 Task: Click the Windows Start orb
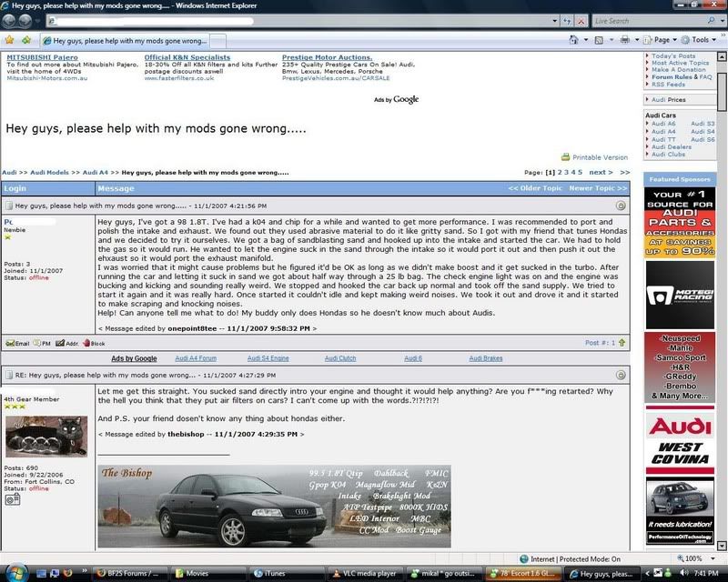(16, 573)
